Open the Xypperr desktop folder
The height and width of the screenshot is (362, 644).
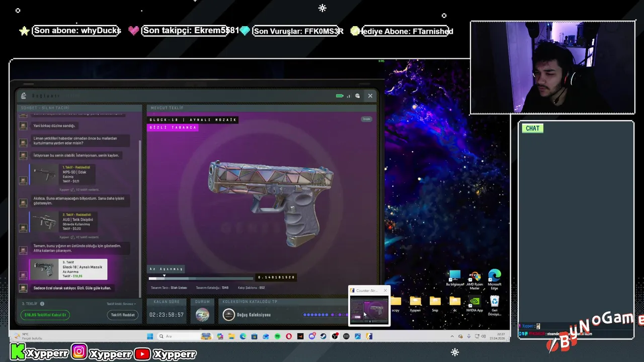tap(415, 304)
